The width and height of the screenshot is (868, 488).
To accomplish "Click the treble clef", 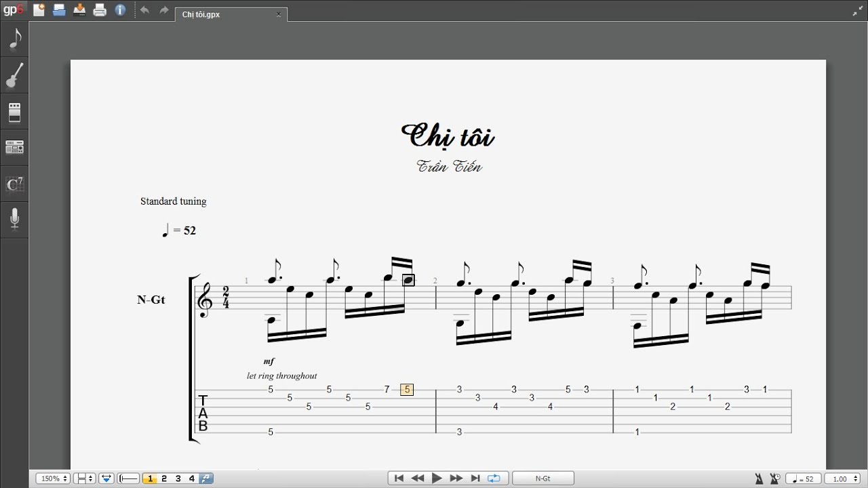I will pos(205,300).
